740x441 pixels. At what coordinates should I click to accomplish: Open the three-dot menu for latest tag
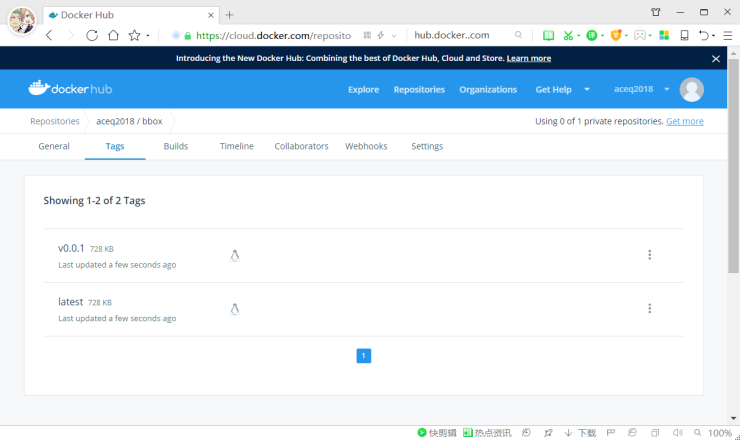point(649,308)
